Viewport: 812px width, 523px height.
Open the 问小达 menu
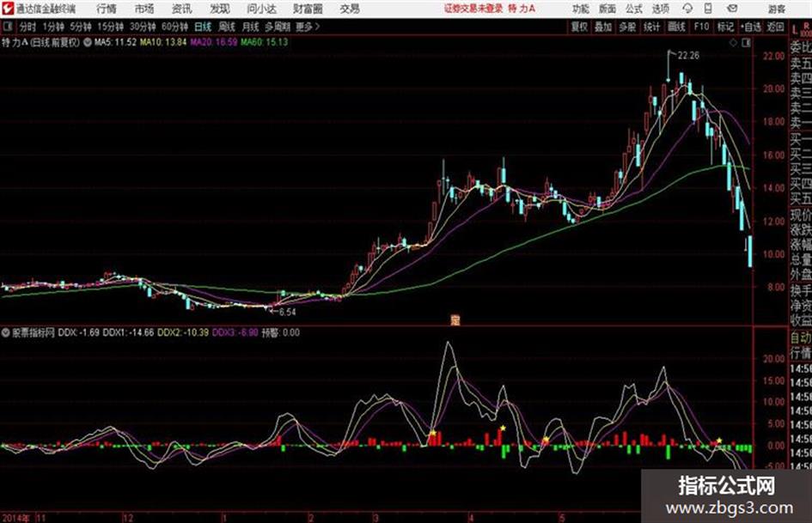[261, 9]
